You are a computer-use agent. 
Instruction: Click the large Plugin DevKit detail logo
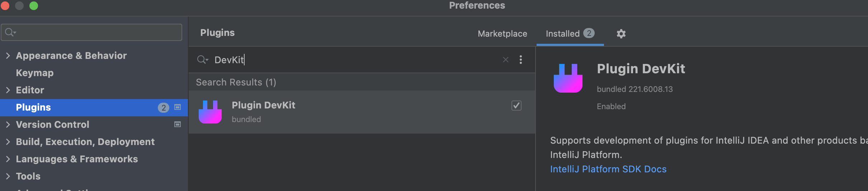click(568, 78)
